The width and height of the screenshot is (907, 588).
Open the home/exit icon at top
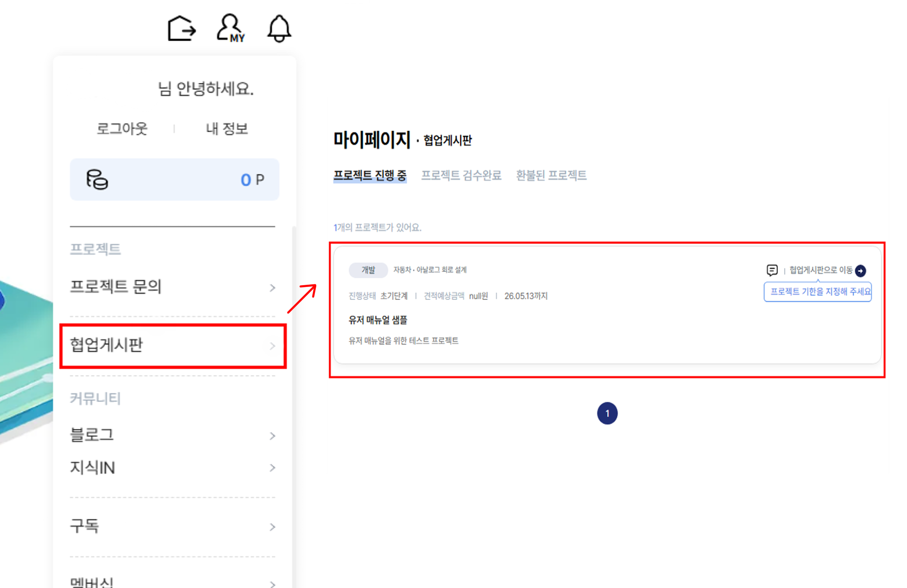pyautogui.click(x=181, y=28)
